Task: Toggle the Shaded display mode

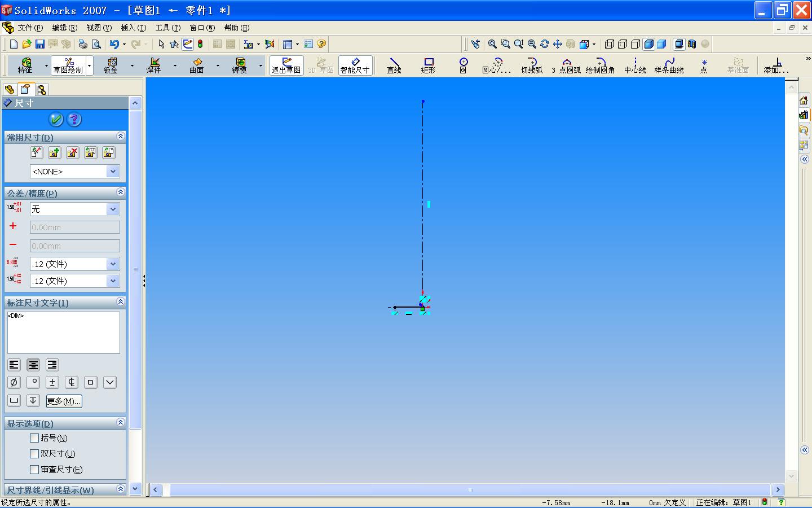Action: point(661,44)
